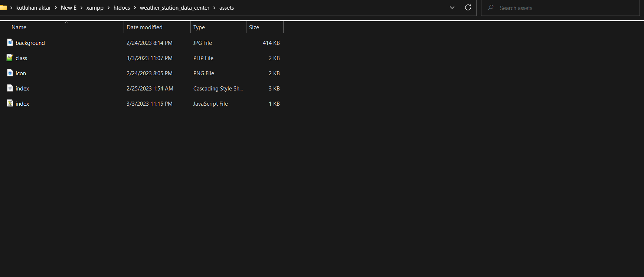Viewport: 644px width, 277px height.
Task: Click date 2/24/2023 8:05 PM
Action: (150, 73)
